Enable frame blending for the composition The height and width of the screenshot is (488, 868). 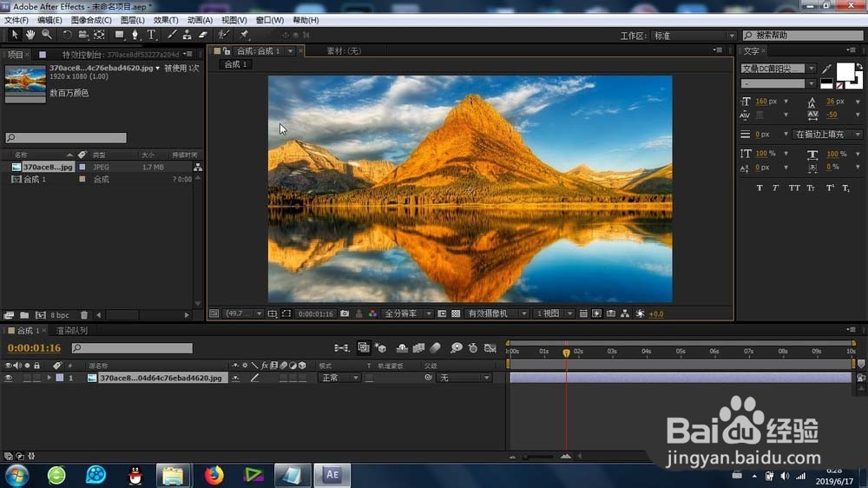[x=418, y=348]
